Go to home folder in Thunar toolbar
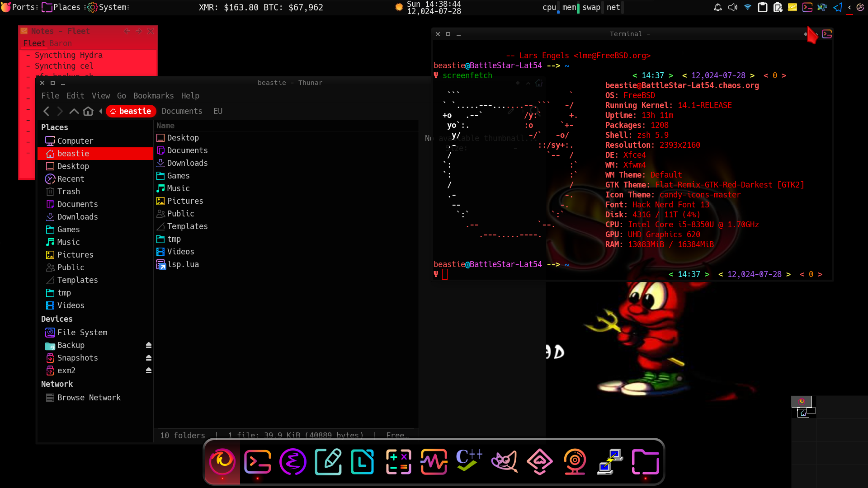Screen dimensions: 868x488 click(88, 111)
